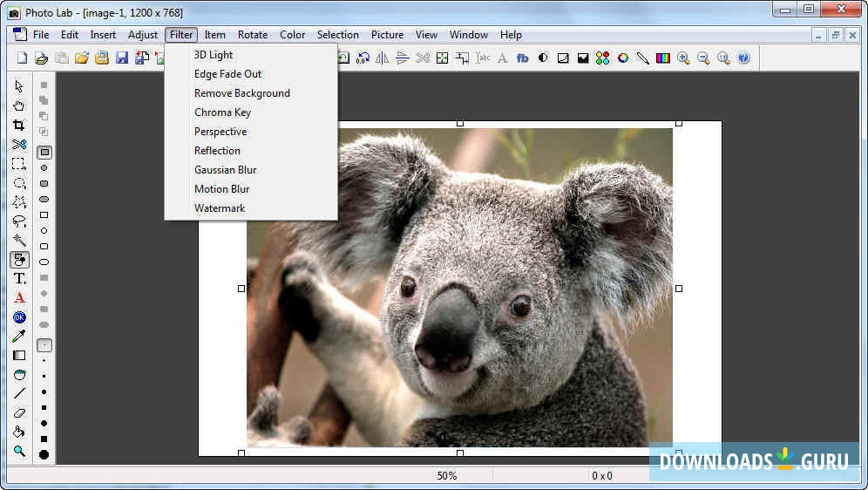Open the Adjust menu

point(143,35)
